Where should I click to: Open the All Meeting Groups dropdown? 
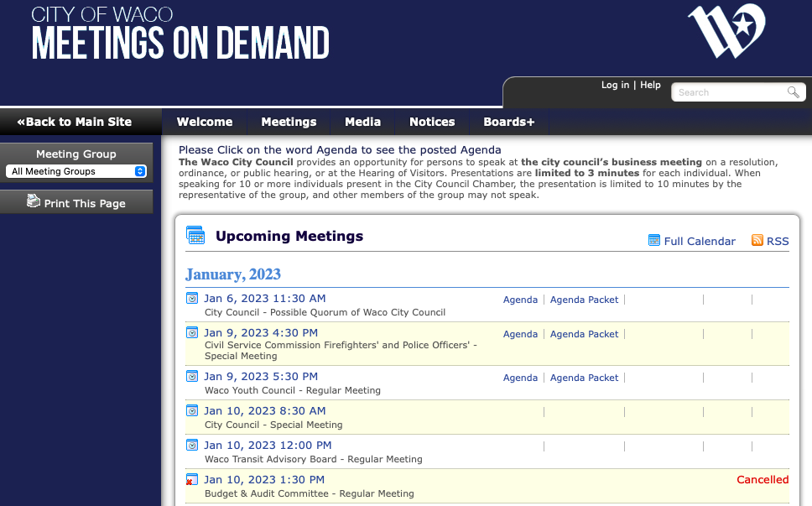[76, 171]
